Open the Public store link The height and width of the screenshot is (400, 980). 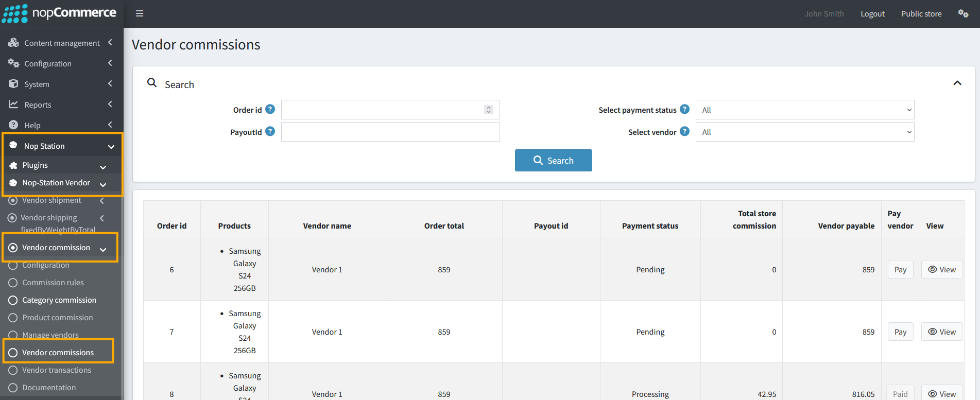pos(921,14)
